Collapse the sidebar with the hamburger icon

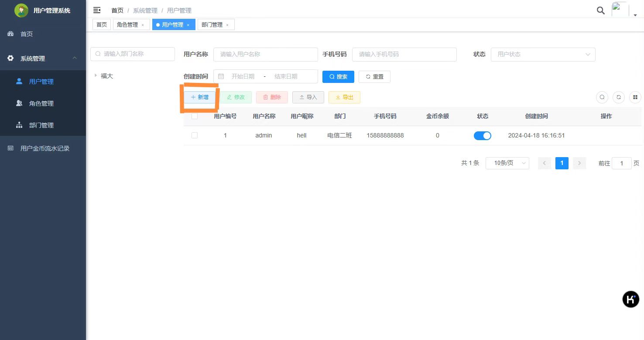coord(97,10)
